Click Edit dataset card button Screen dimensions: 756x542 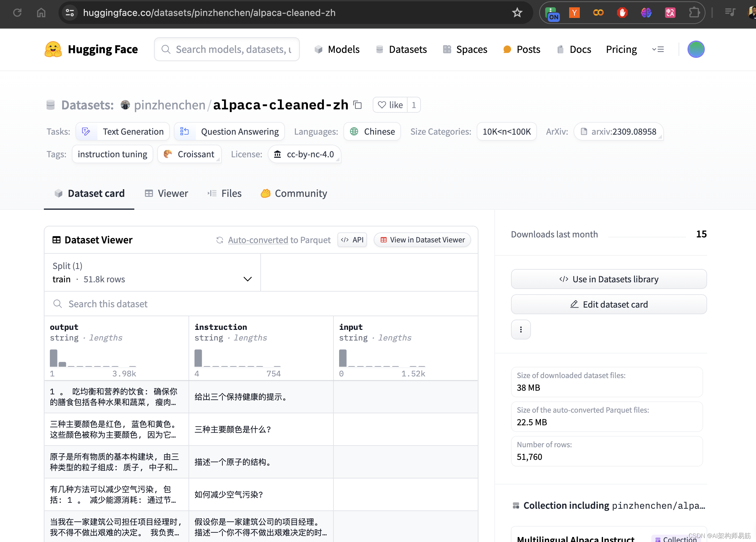click(609, 304)
